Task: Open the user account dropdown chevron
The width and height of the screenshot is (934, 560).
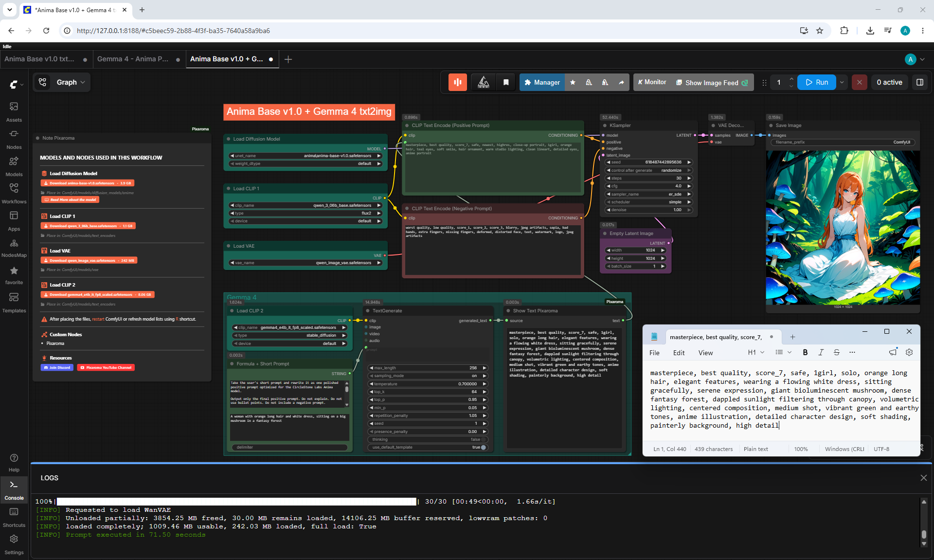Action: [922, 59]
